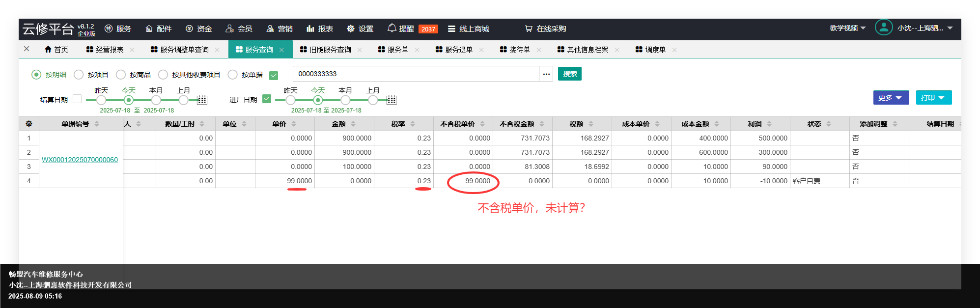
Task: Uncheck the 进厂日期 checkbox
Action: [x=267, y=99]
